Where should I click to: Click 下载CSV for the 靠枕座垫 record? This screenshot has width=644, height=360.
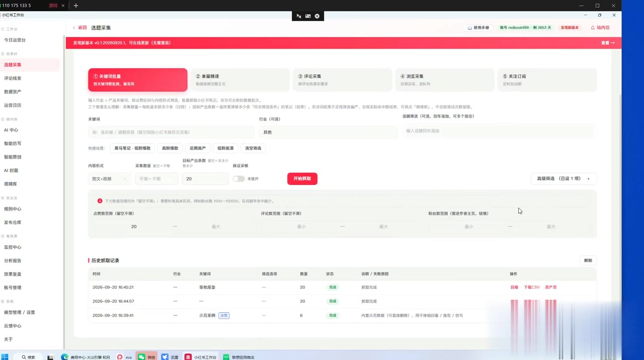coord(531,287)
